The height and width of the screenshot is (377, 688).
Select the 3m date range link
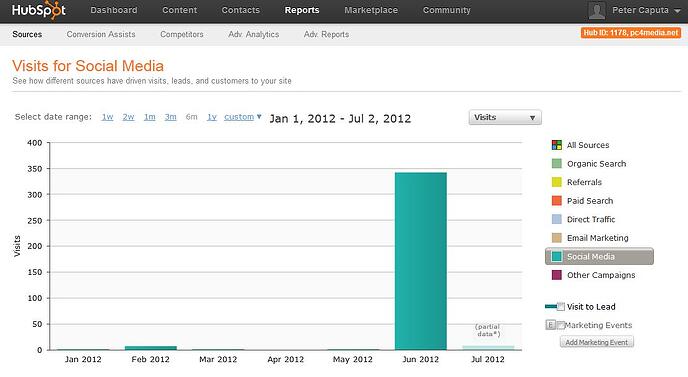coord(170,117)
